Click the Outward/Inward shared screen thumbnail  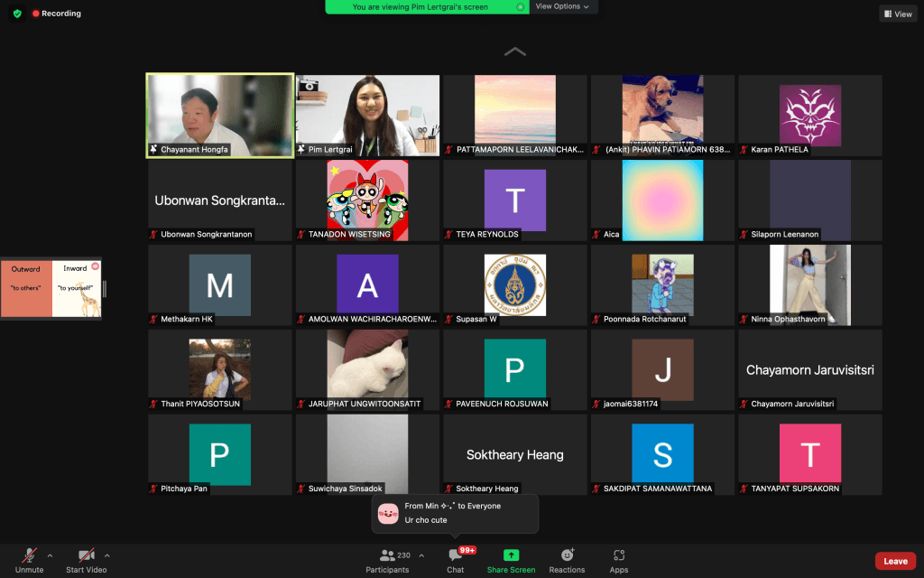click(x=51, y=288)
